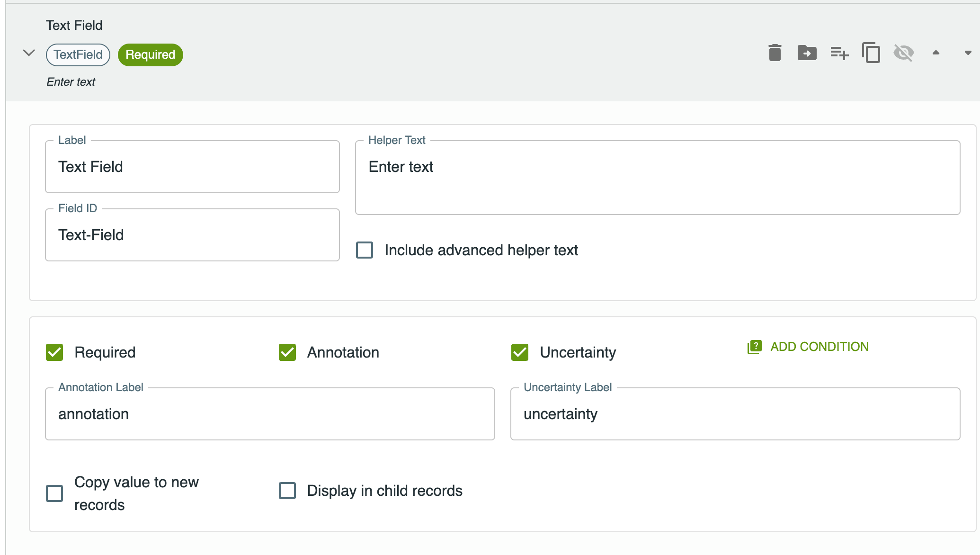The image size is (980, 555).
Task: Disable the Required checkbox
Action: coord(54,352)
